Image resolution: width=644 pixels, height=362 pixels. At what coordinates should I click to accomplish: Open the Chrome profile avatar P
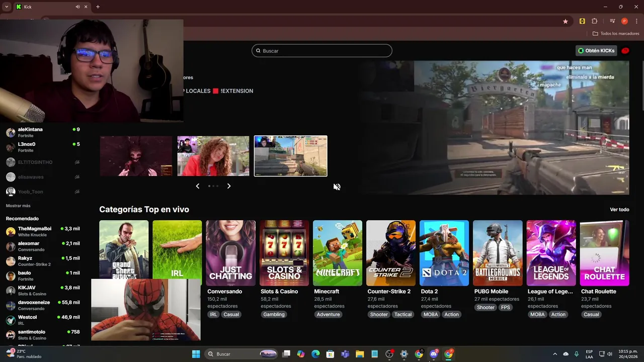[624, 21]
